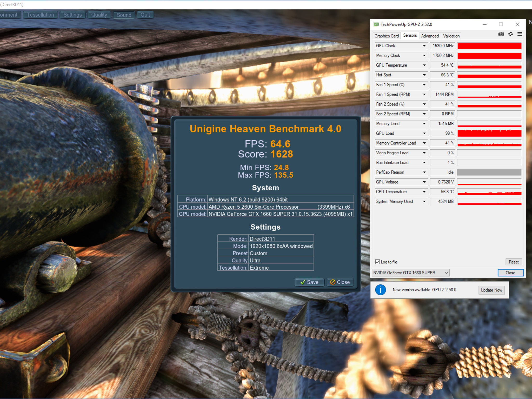Image resolution: width=532 pixels, height=399 pixels.
Task: Expand the CPU Temperature sensor dropdown
Action: tap(424, 192)
